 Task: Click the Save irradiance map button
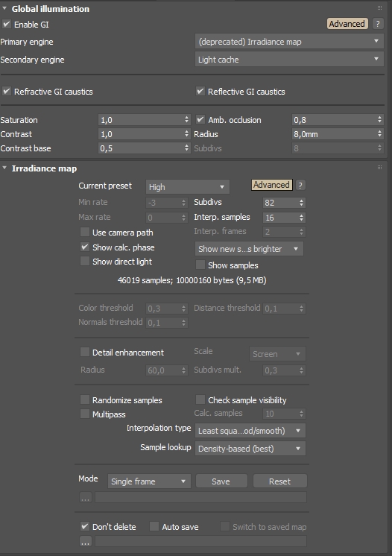tap(221, 481)
